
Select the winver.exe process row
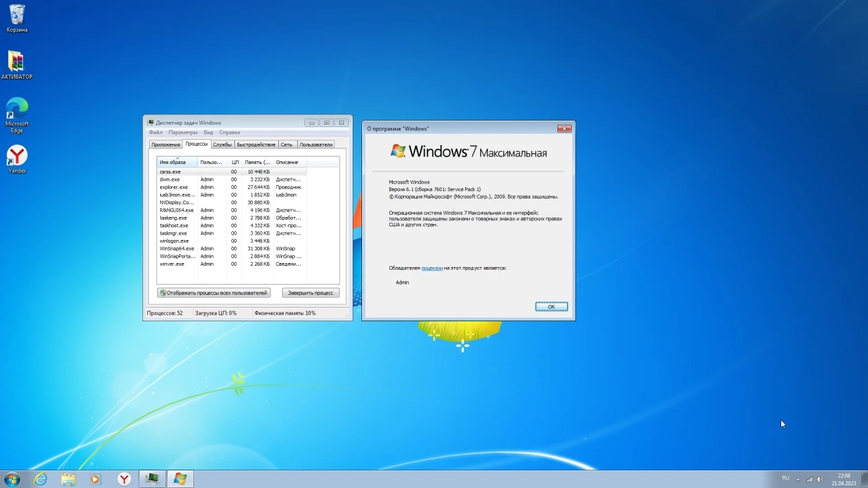click(232, 264)
